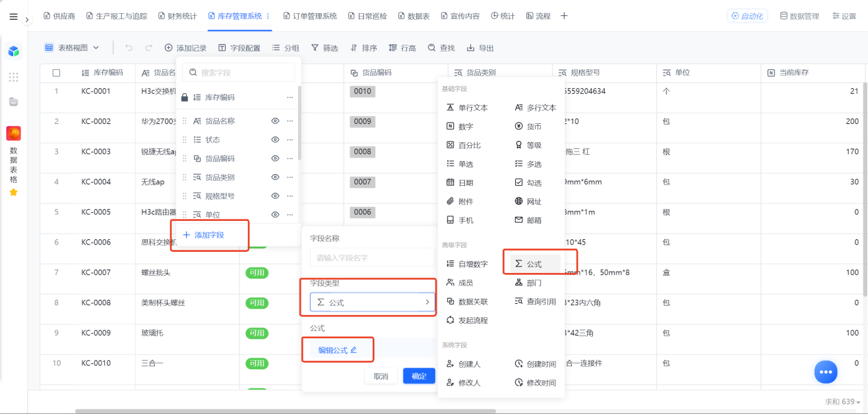Switch to the 生产报工与追踪 tab

[x=116, y=16]
